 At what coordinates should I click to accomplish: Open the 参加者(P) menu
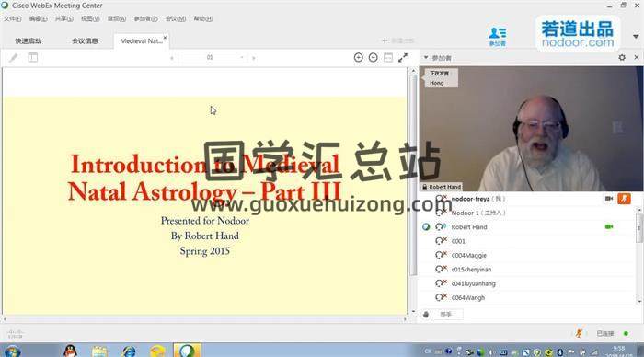145,18
